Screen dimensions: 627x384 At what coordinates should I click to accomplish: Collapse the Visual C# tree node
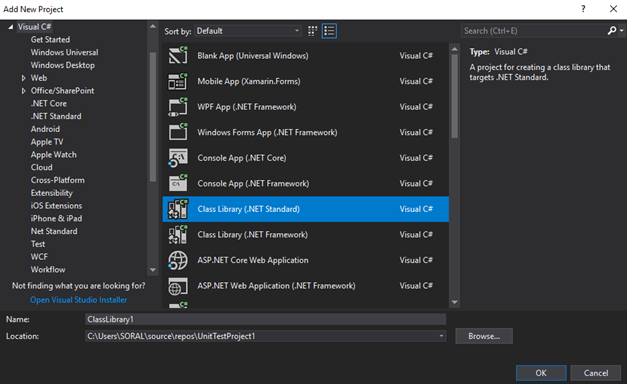point(10,27)
